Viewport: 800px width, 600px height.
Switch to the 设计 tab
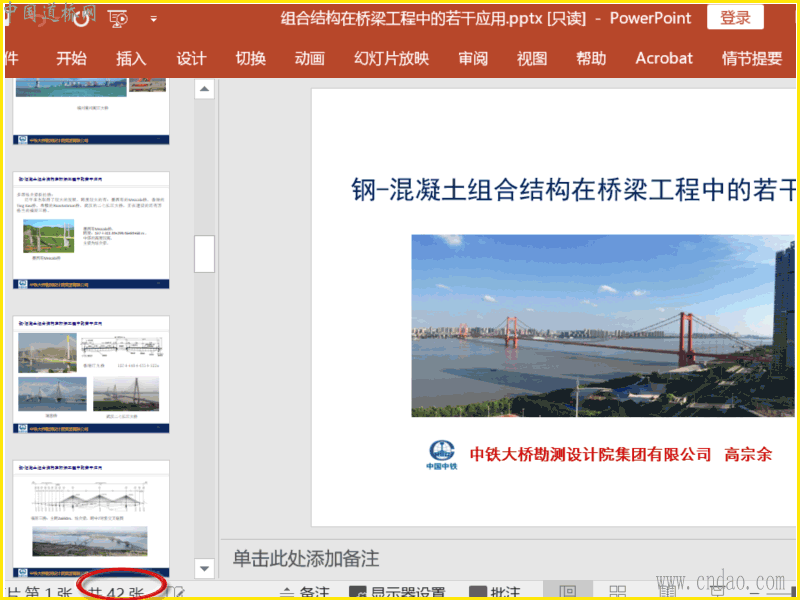[x=191, y=58]
